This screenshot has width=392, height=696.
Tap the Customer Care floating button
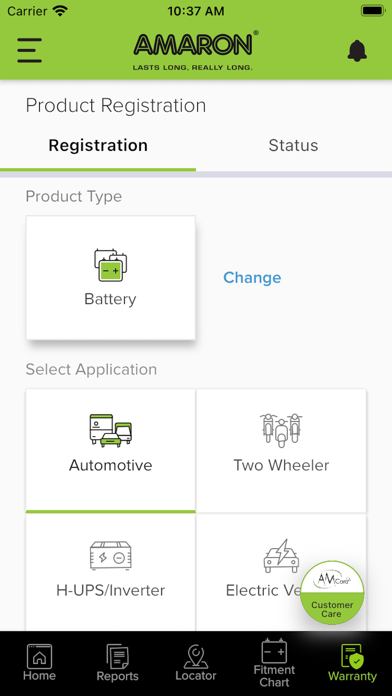click(x=332, y=593)
